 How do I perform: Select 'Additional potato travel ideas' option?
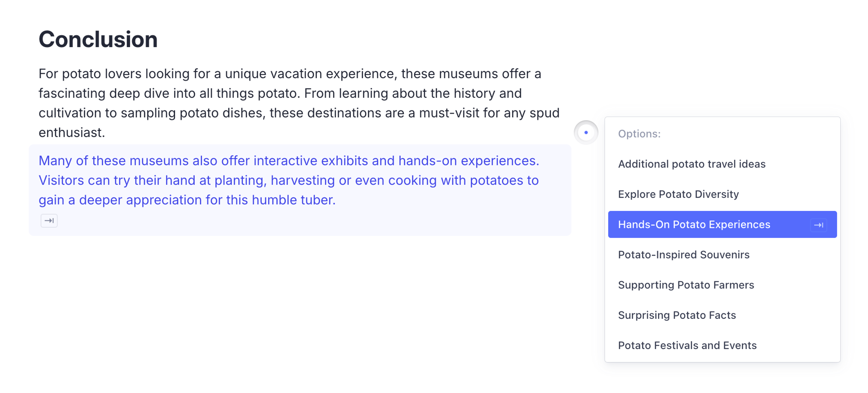(x=691, y=164)
